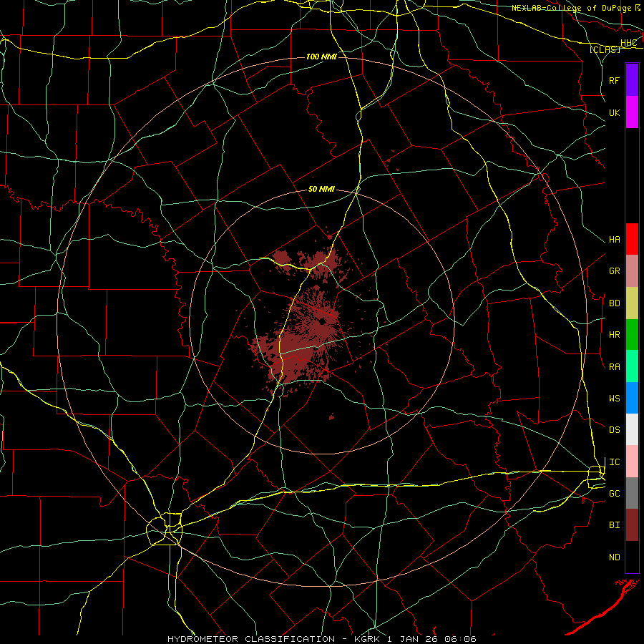Image resolution: width=644 pixels, height=644 pixels.
Task: Select the BD yellow legend swatch
Action: point(632,303)
